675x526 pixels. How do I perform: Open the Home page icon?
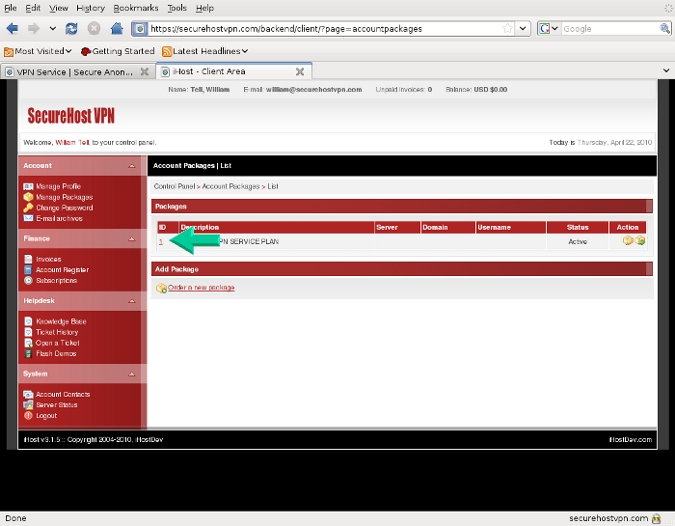coord(117,29)
